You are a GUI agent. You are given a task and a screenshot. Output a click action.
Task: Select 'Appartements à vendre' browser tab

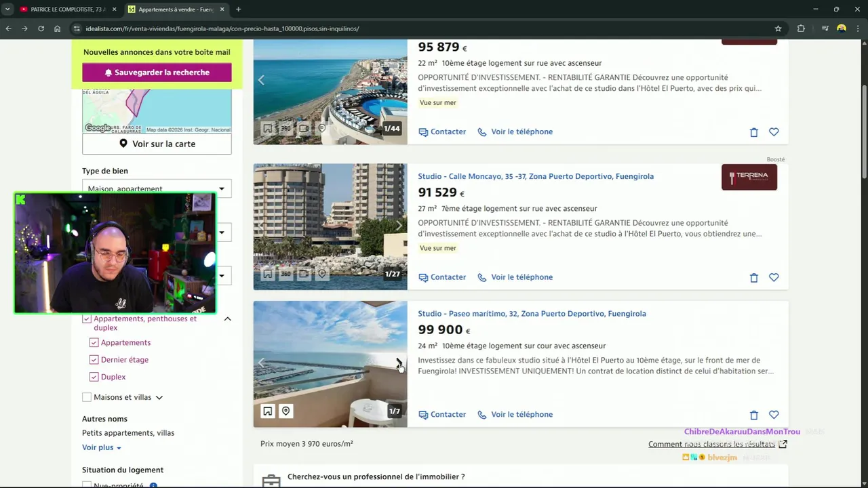(176, 9)
